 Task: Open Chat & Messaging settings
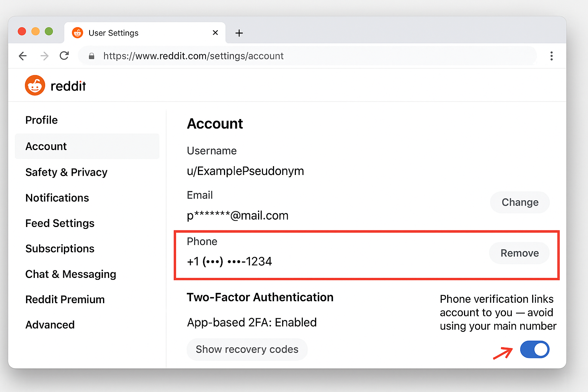70,274
